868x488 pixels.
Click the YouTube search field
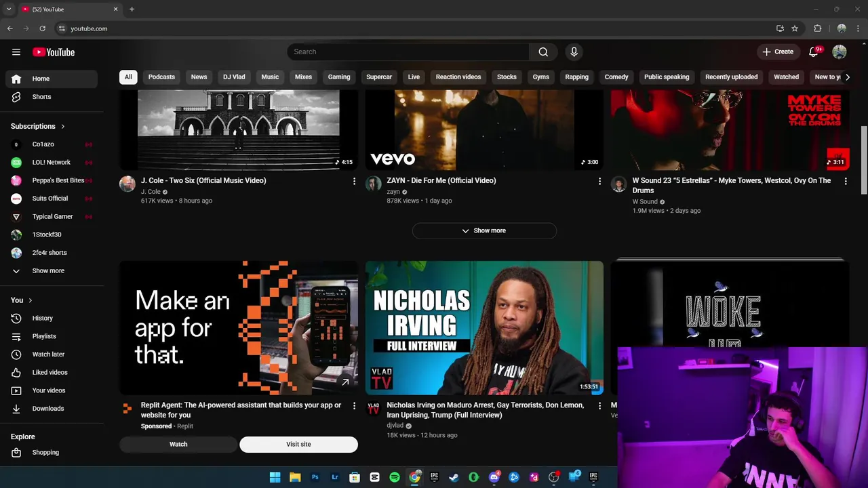(408, 52)
